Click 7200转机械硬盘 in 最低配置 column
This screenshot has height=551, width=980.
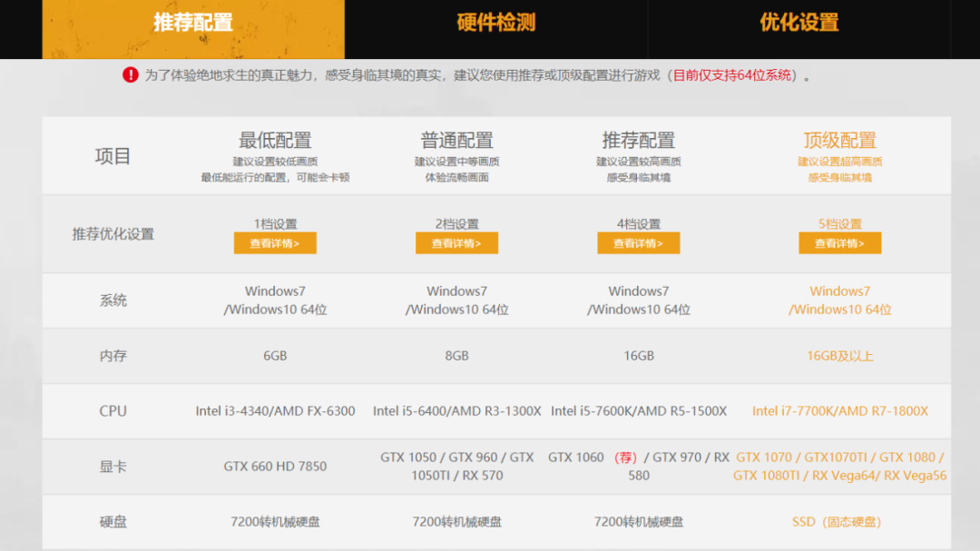pyautogui.click(x=275, y=522)
